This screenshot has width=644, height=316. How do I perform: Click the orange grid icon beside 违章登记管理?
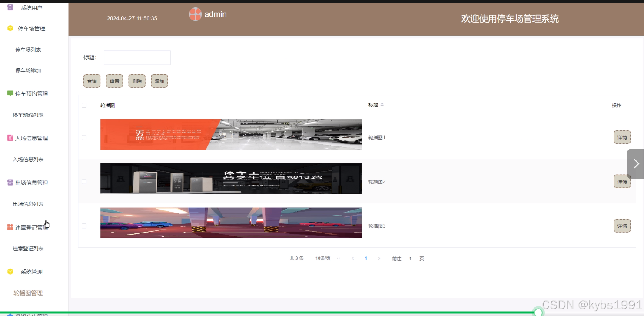pos(10,227)
